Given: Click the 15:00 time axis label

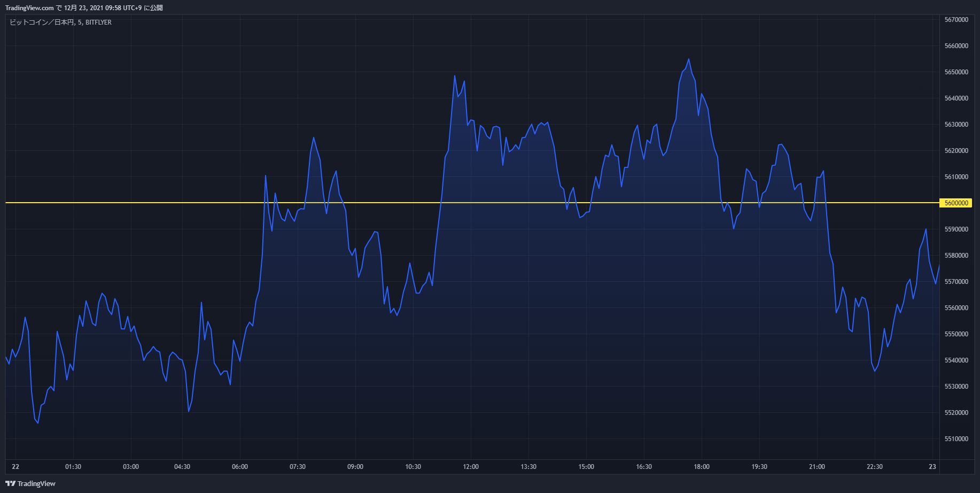Looking at the screenshot, I should pos(586,467).
